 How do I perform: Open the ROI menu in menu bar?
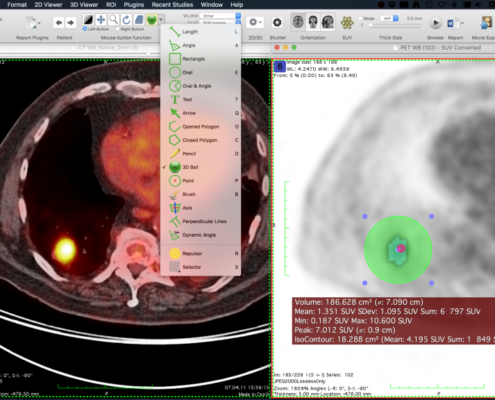111,5
